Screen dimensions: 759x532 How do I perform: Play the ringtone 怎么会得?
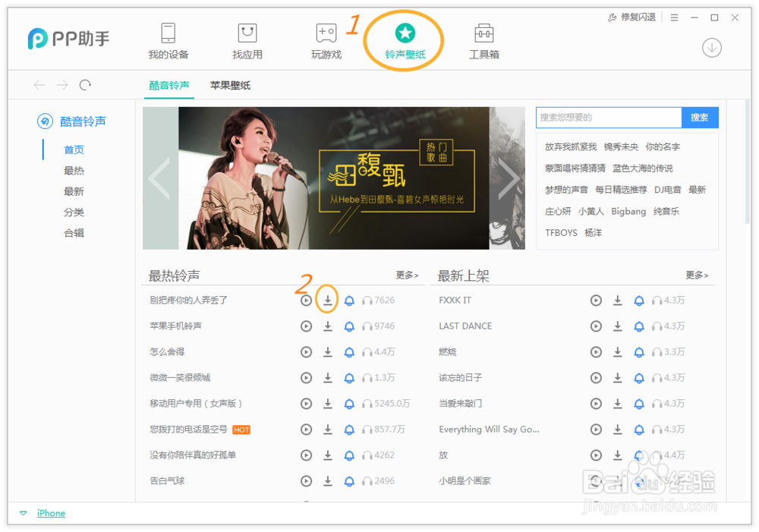[306, 351]
